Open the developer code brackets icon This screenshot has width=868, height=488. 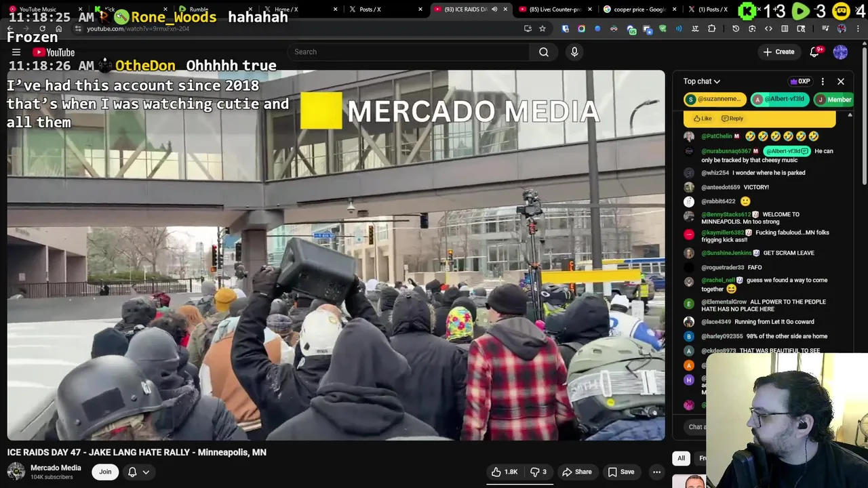point(768,28)
